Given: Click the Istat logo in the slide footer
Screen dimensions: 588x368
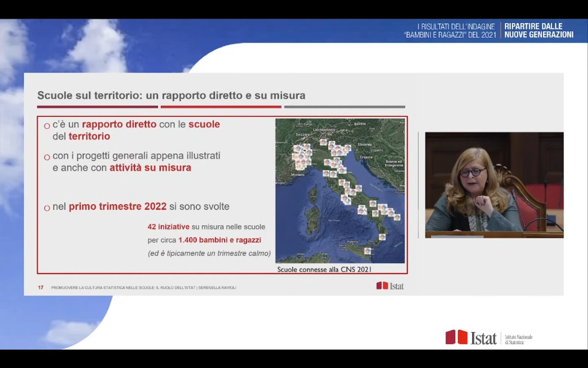Looking at the screenshot, I should pyautogui.click(x=390, y=286).
